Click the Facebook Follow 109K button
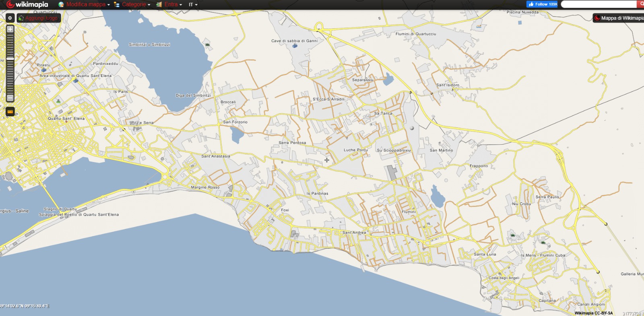The image size is (644, 316). (542, 4)
